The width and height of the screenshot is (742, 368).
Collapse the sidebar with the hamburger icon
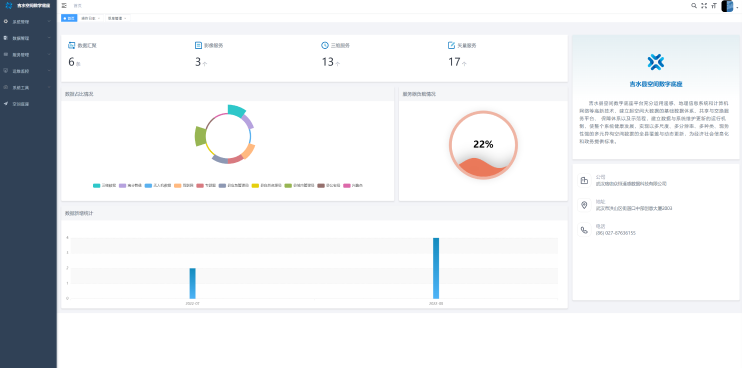(64, 6)
